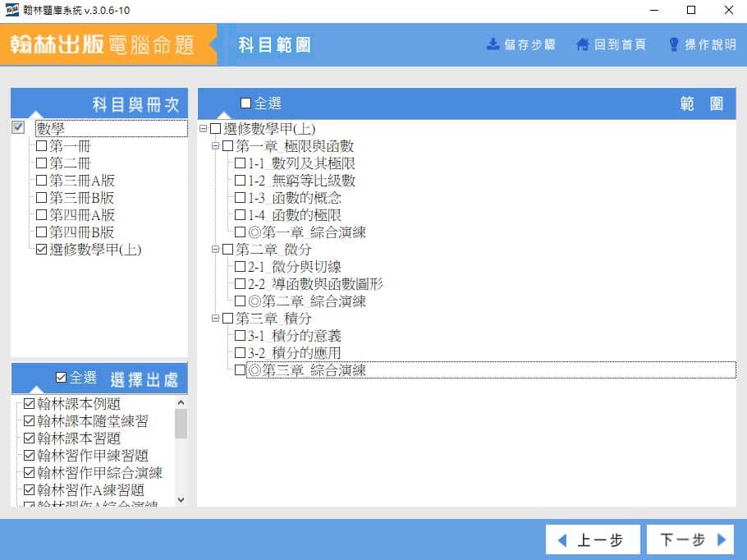Click the left arrow icon on 上一步

[562, 540]
